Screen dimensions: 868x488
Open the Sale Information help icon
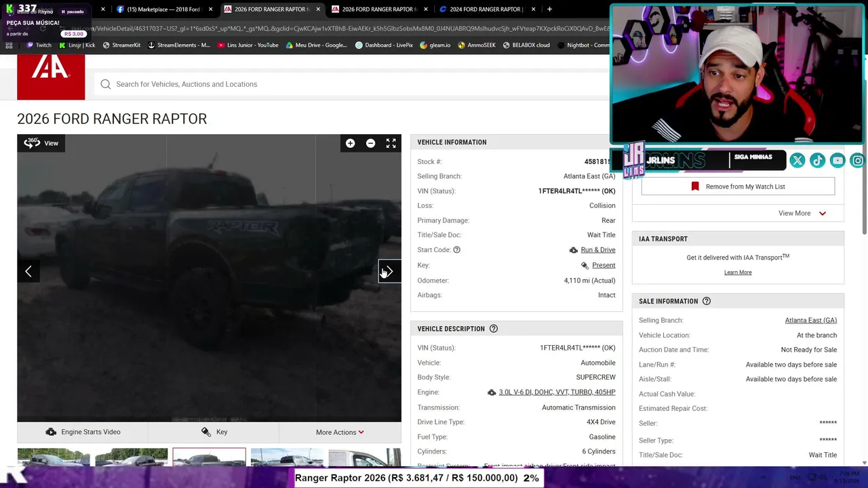click(706, 301)
